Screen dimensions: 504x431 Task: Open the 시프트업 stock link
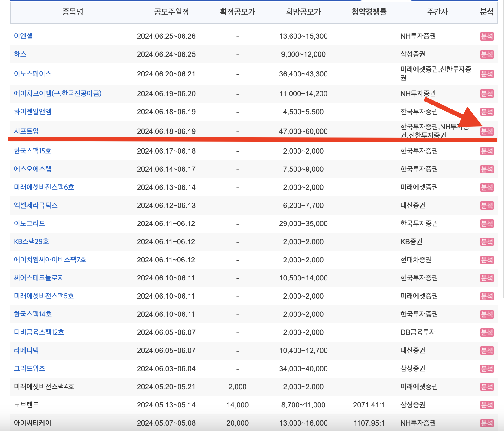click(26, 131)
